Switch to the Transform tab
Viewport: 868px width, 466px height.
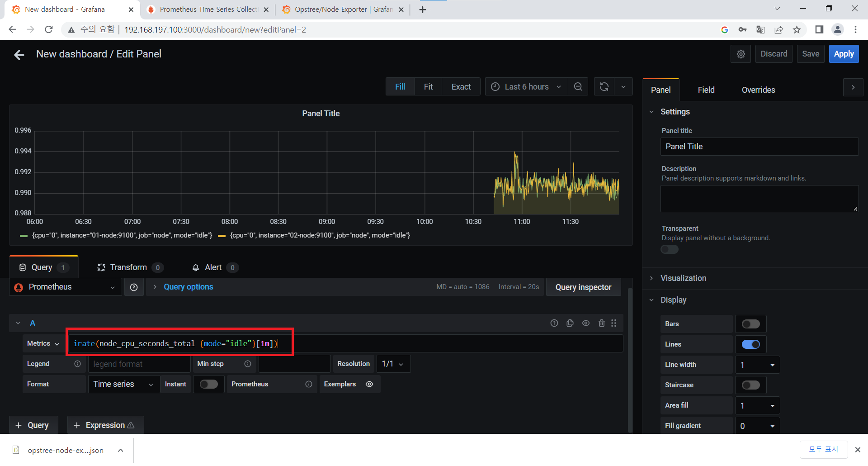130,267
